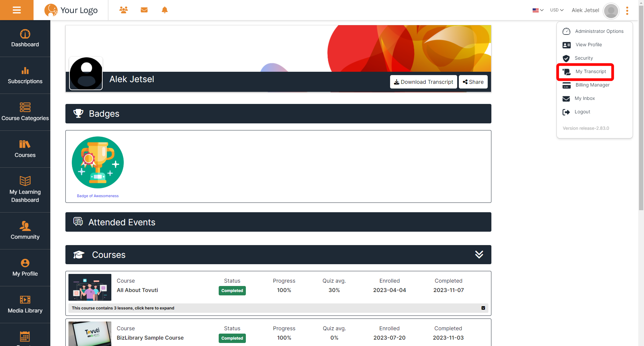Image resolution: width=644 pixels, height=346 pixels.
Task: Open the envelope messages icon in header
Action: tap(144, 10)
